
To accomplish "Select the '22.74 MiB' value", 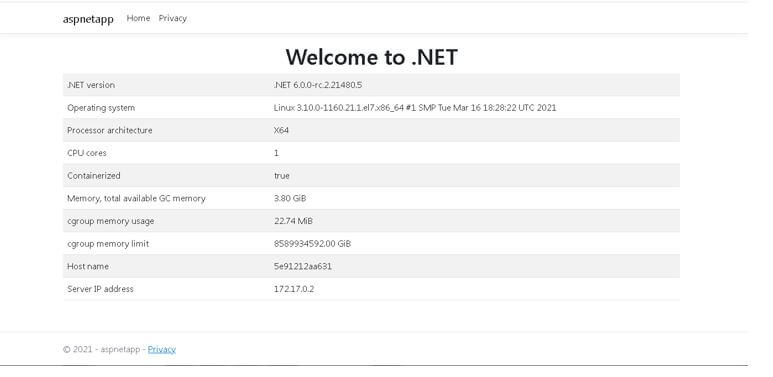I will coord(293,221).
